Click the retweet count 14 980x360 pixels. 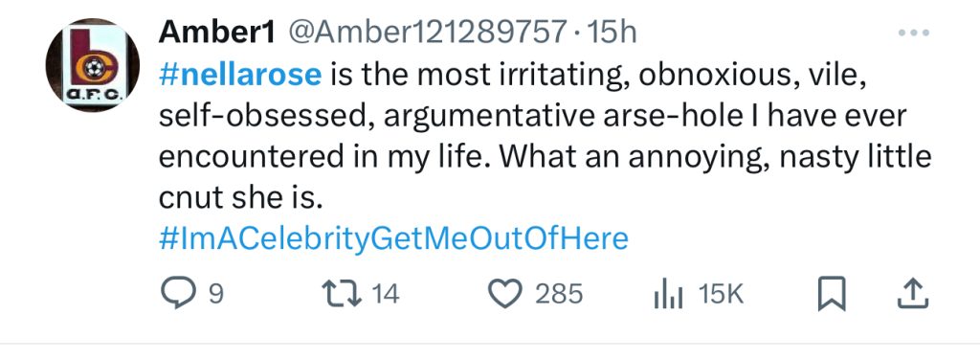[x=386, y=294]
